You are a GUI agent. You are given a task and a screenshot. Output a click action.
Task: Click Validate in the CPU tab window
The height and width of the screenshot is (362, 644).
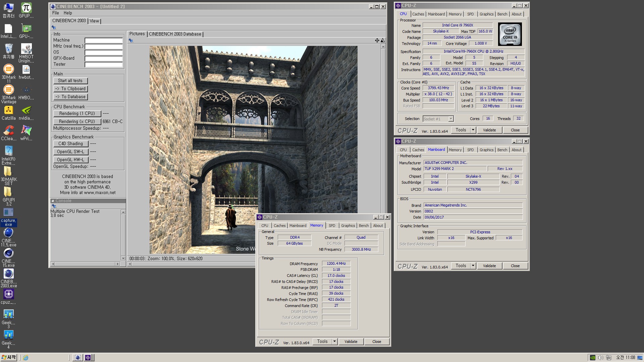489,130
